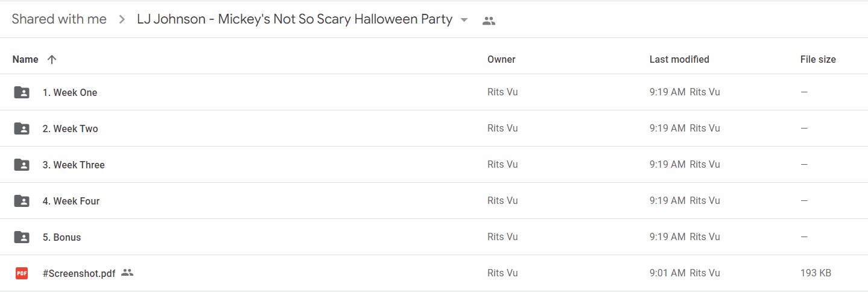This screenshot has height=292, width=868.
Task: Click the red PDF icon for #Screenshot.pdf
Action: click(22, 273)
